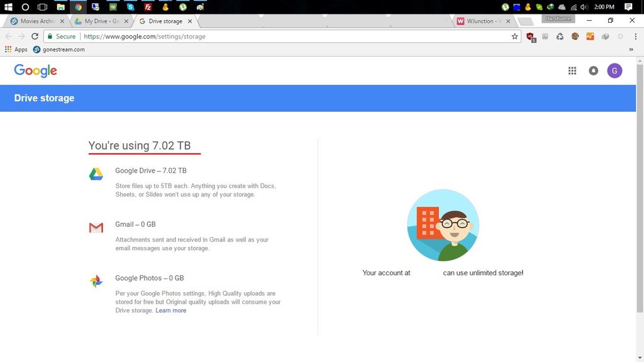The width and height of the screenshot is (644, 362).
Task: Switch to the My Drive tab
Action: [97, 21]
